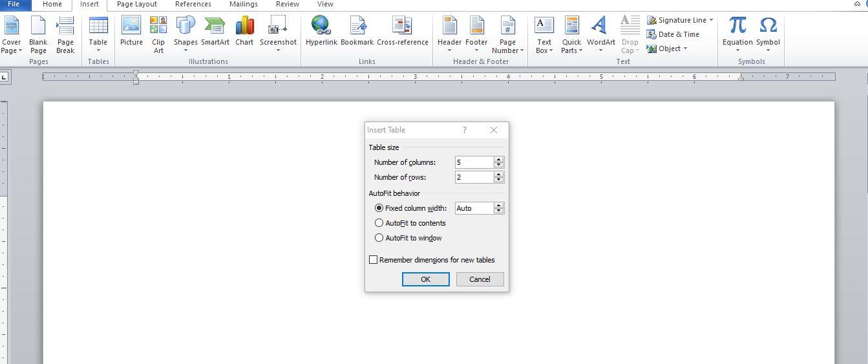Viewport: 868px width, 364px height.
Task: Open the Symbol gallery
Action: pyautogui.click(x=768, y=35)
